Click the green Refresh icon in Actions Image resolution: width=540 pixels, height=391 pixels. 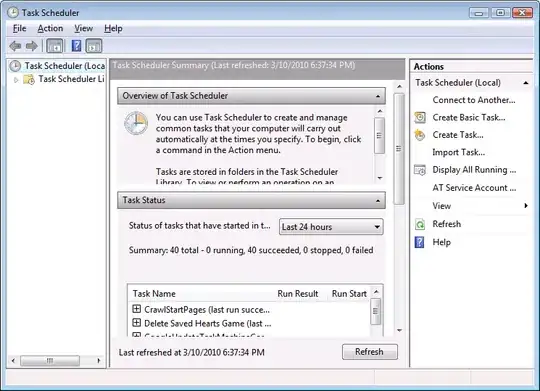click(x=420, y=224)
